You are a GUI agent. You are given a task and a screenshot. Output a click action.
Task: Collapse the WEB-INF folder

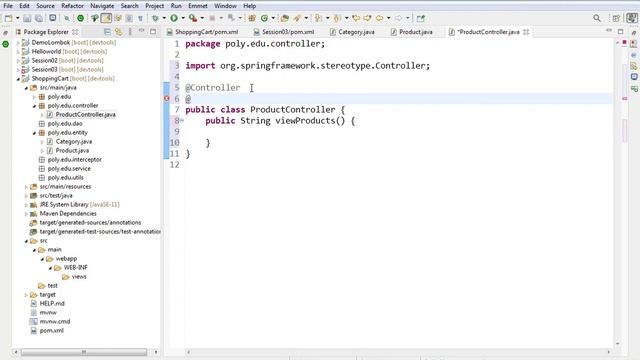coord(50,267)
